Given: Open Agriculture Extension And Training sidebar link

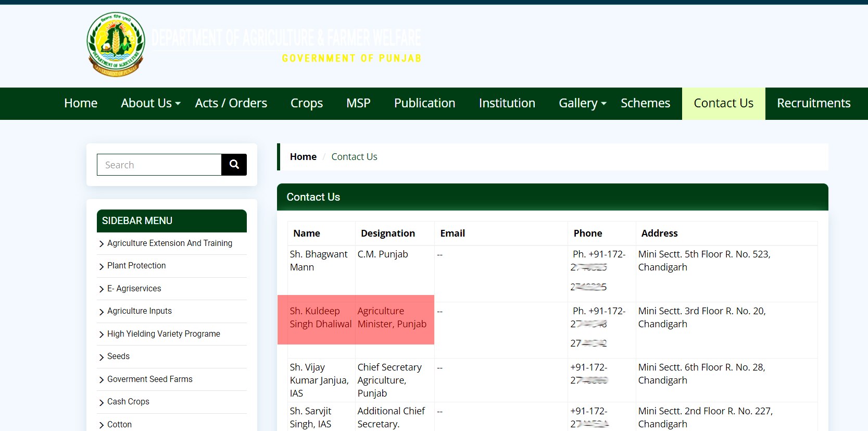Looking at the screenshot, I should (x=170, y=243).
